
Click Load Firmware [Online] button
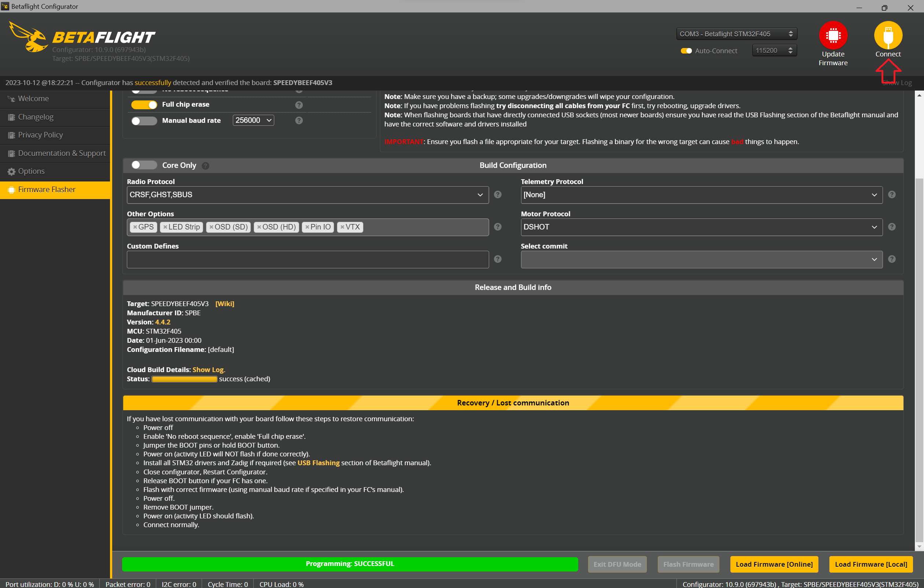tap(774, 564)
